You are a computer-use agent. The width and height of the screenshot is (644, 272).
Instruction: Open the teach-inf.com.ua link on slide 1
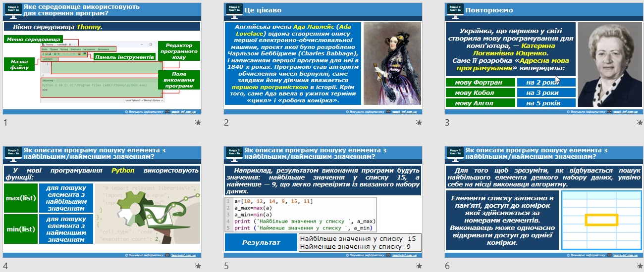[184, 112]
